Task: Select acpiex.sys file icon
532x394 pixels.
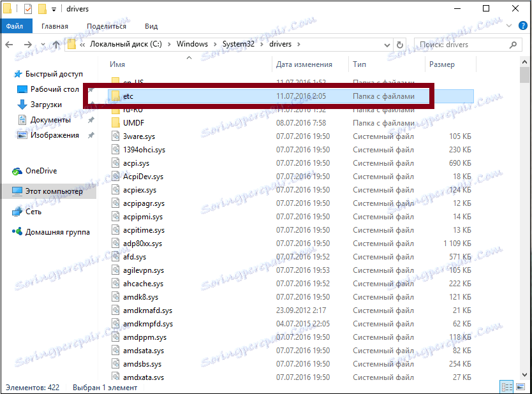Action: tap(115, 190)
